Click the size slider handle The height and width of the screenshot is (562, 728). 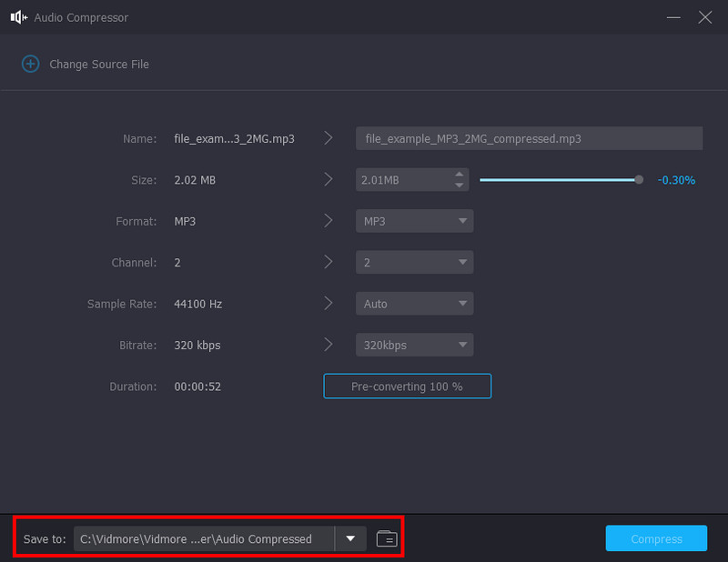click(639, 180)
